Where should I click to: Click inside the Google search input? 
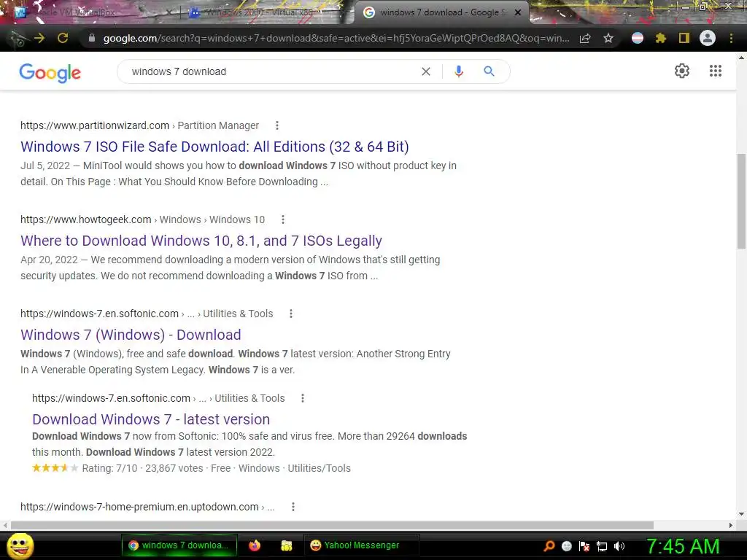point(271,71)
